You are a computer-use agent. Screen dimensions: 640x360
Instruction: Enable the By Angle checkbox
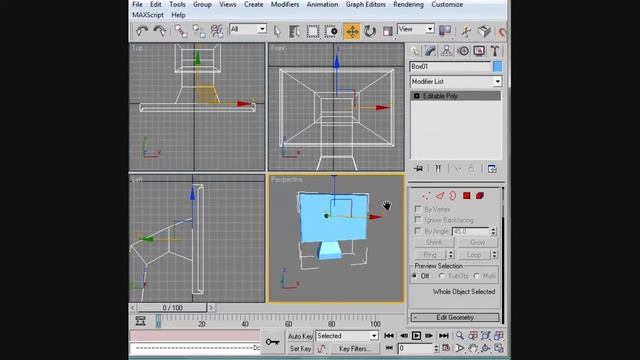(x=418, y=231)
